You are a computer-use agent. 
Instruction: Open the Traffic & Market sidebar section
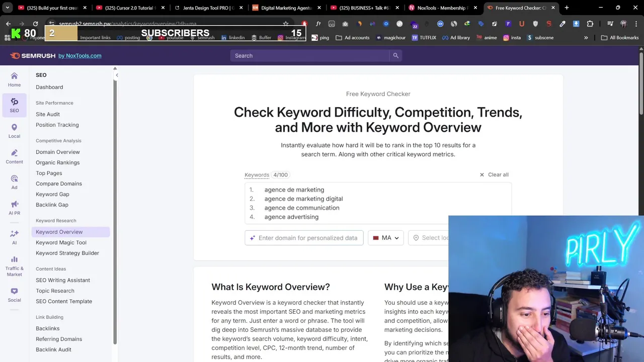point(14,266)
